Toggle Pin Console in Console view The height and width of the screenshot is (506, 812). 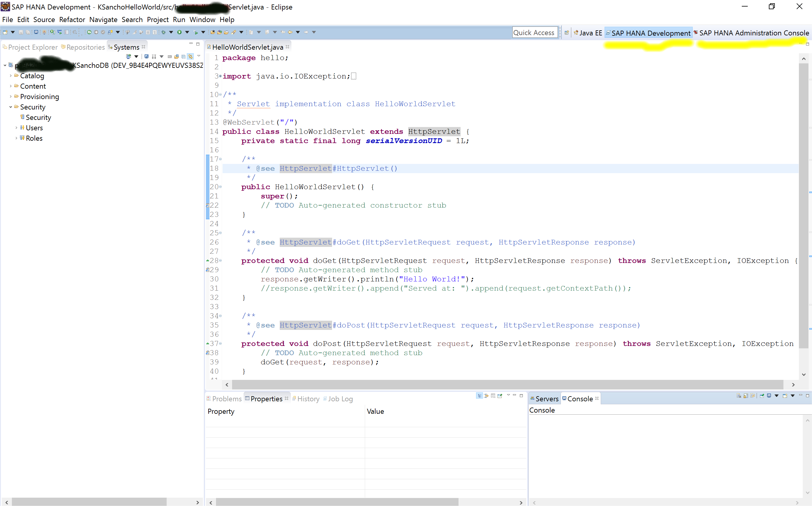(x=761, y=396)
